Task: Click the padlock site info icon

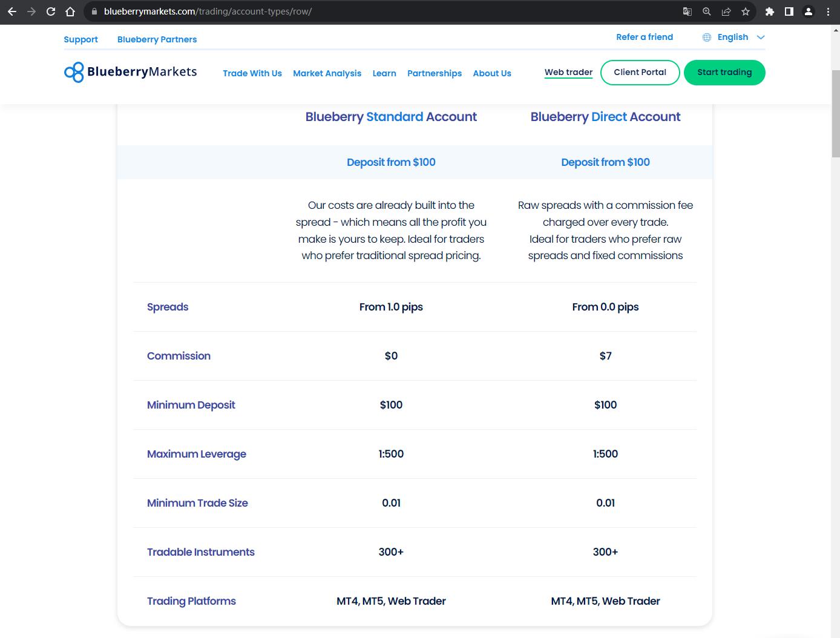Action: tap(94, 12)
